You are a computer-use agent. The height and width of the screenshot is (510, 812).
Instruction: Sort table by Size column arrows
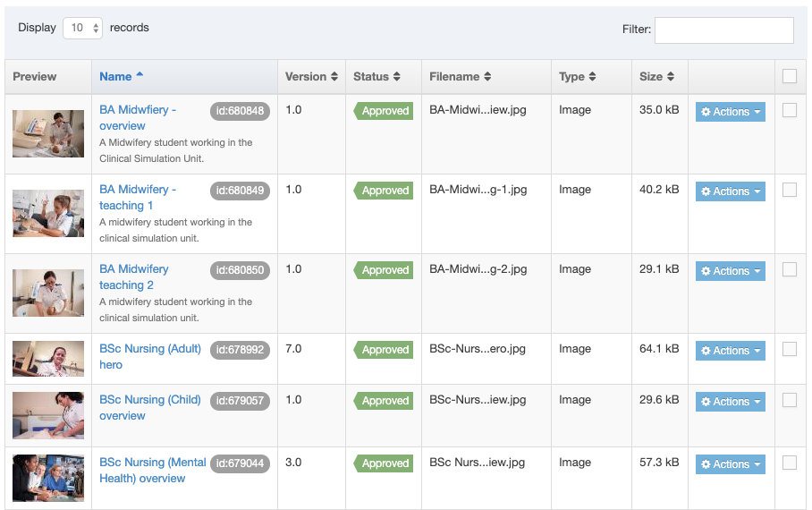pyautogui.click(x=671, y=77)
